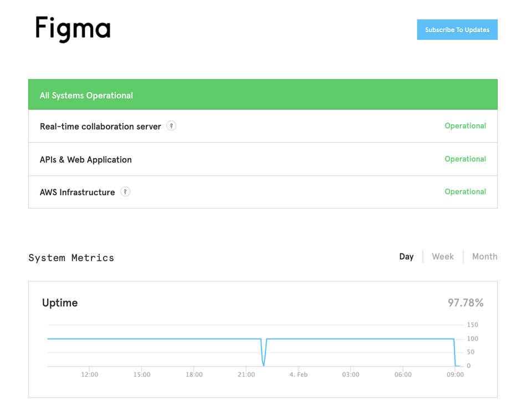Click Operational status for Real-time collaboration server
The image size is (532, 416).
pyautogui.click(x=465, y=126)
